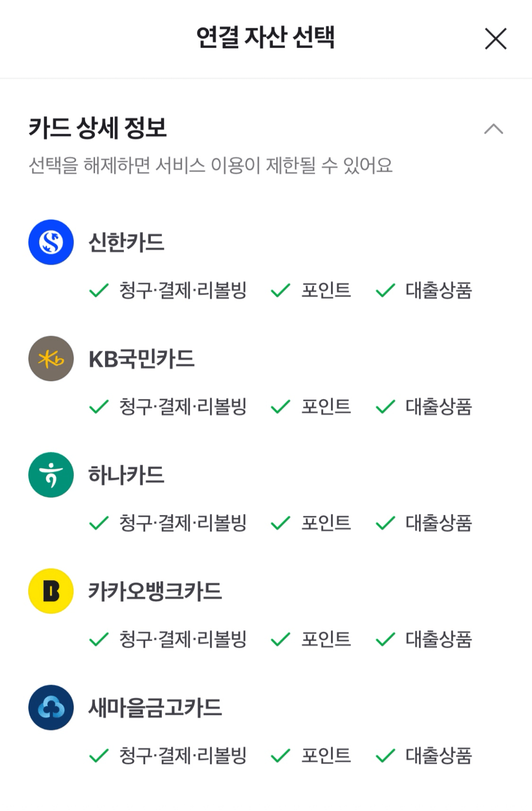Viewport: 532px width, 811px height.
Task: Click the Shinhan Card blue logo icon
Action: (51, 242)
